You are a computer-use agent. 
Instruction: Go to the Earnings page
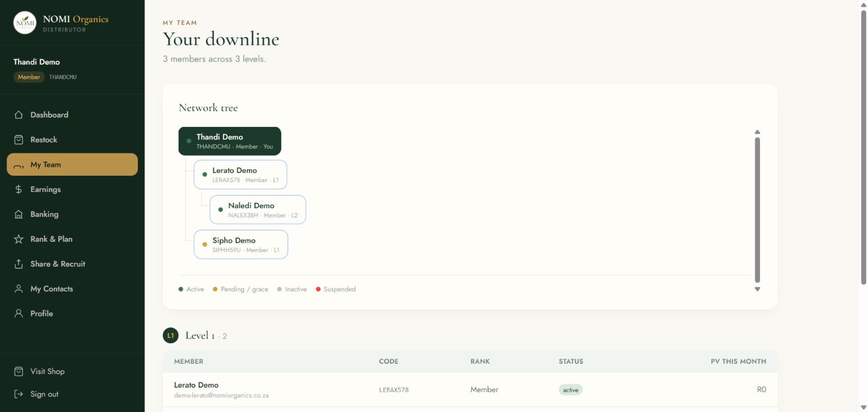click(72, 189)
